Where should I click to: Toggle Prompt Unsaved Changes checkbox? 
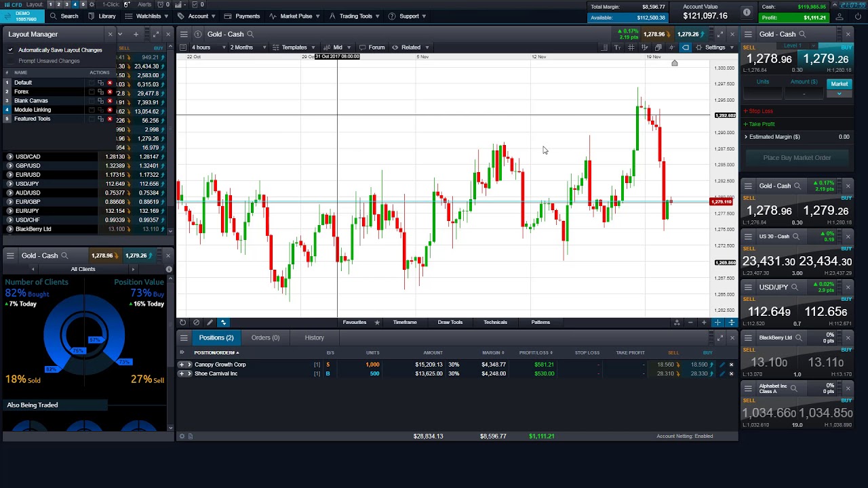click(10, 61)
